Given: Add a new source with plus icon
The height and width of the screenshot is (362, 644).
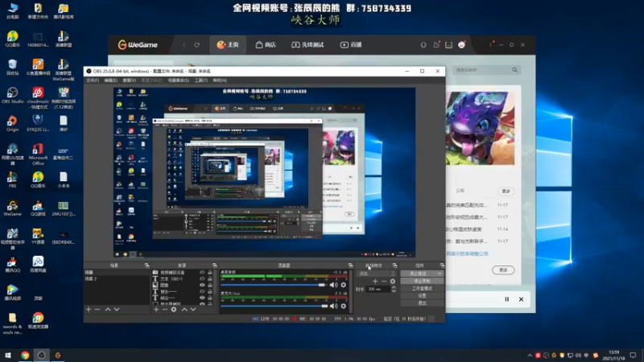Looking at the screenshot, I should click(x=156, y=309).
